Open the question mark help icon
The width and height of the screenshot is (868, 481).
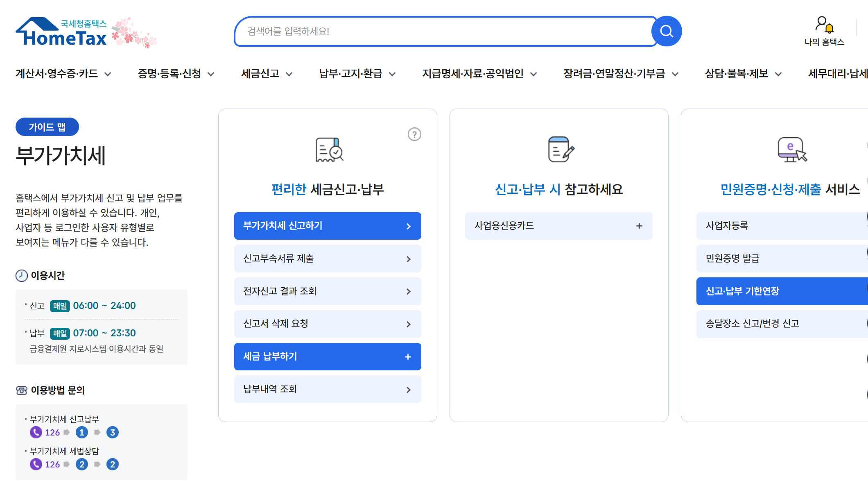(x=414, y=134)
